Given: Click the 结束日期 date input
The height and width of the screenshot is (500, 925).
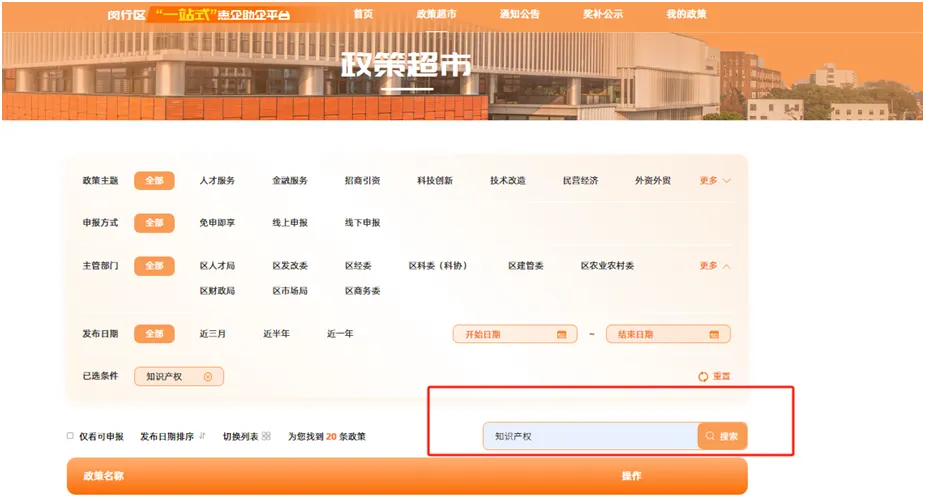Looking at the screenshot, I should (668, 334).
